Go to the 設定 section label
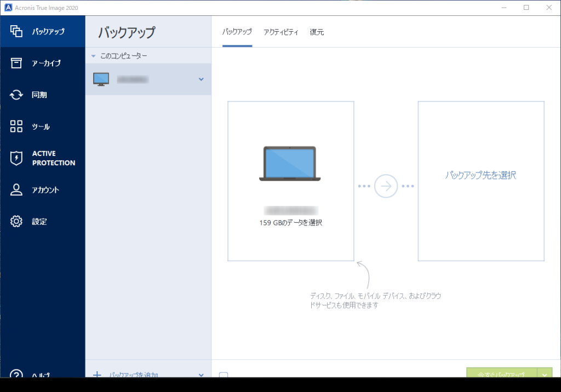This screenshot has height=392, width=561. (x=39, y=221)
